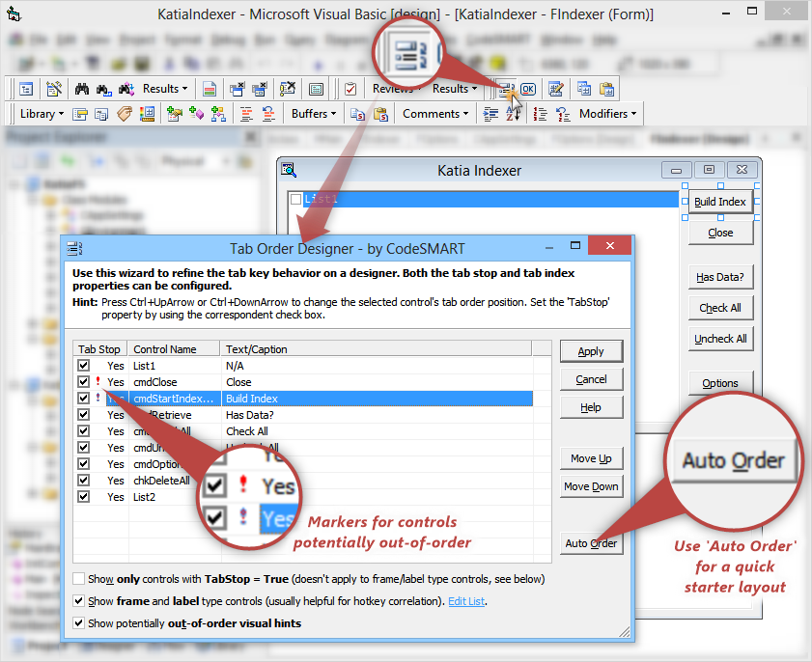Uncheck Show potentially out-of-order visual hints
The width and height of the screenshot is (812, 662).
click(x=79, y=623)
